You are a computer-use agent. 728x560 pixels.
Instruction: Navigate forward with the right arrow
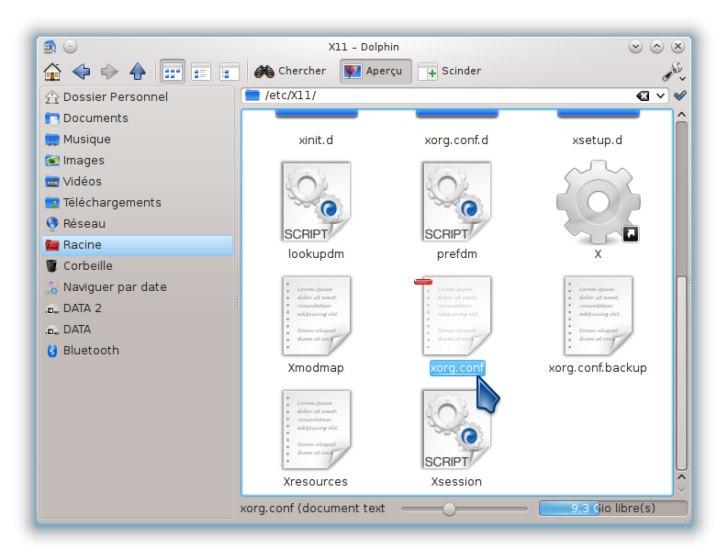click(109, 71)
